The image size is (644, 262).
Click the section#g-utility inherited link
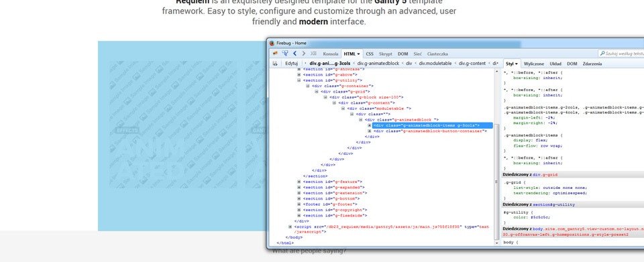click(553, 204)
